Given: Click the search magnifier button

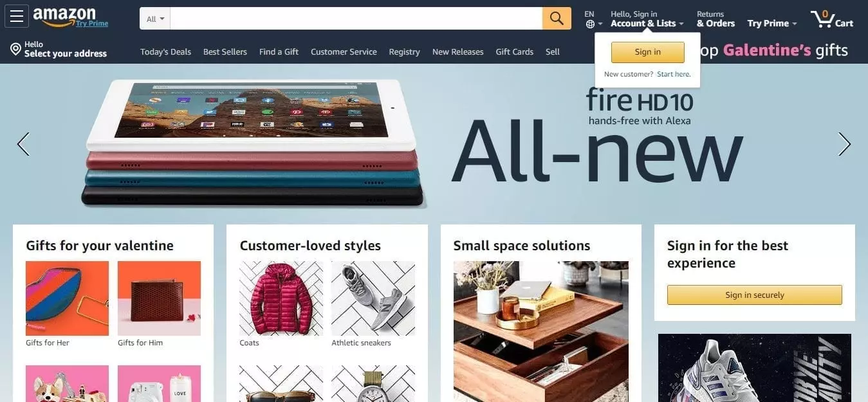Looking at the screenshot, I should (557, 18).
